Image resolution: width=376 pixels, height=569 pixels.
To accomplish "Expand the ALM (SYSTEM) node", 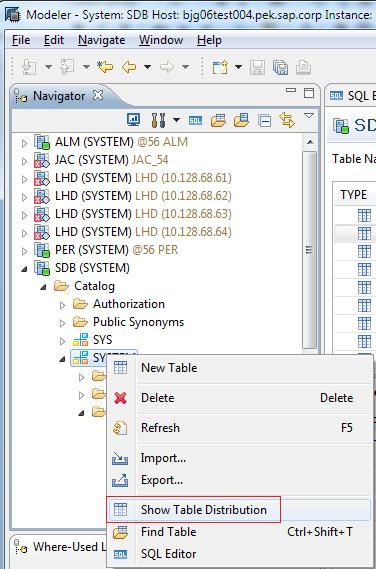I will (x=24, y=142).
